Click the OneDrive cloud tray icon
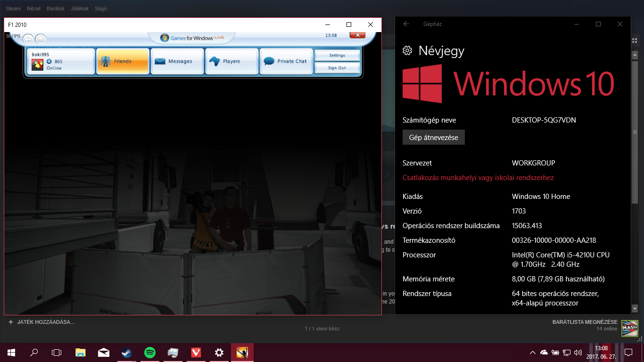The width and height of the screenshot is (644, 362). (544, 352)
